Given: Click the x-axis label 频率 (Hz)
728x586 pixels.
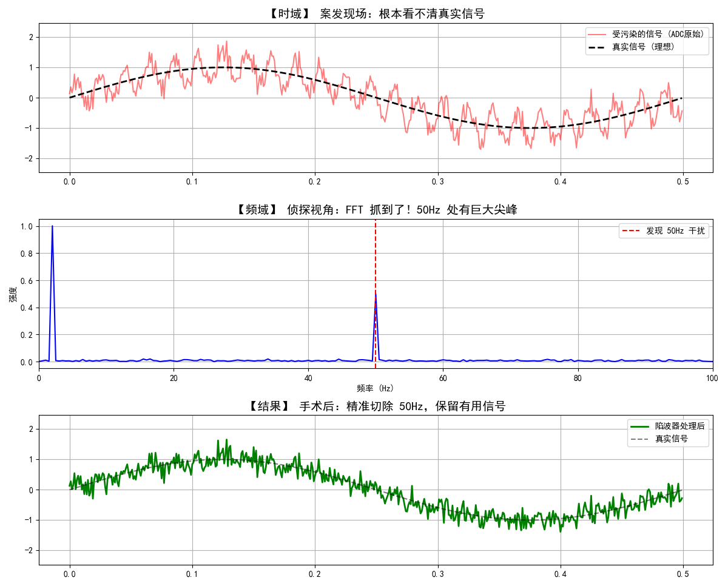Looking at the screenshot, I should [376, 388].
